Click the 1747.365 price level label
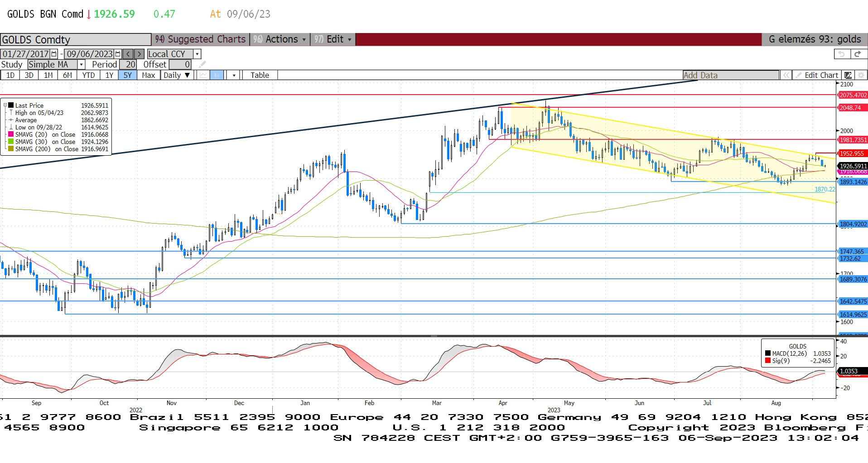This screenshot has height=463, width=868. coord(853,252)
